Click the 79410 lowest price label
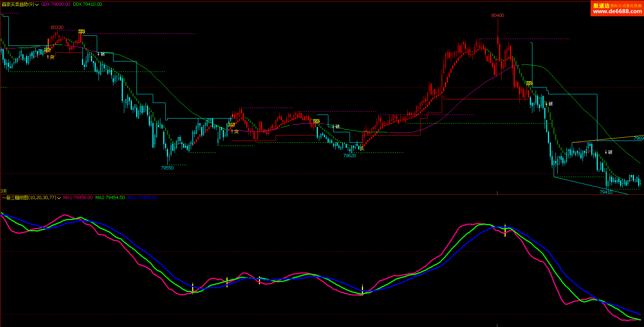Viewport: 644px width, 327px height. tap(606, 192)
